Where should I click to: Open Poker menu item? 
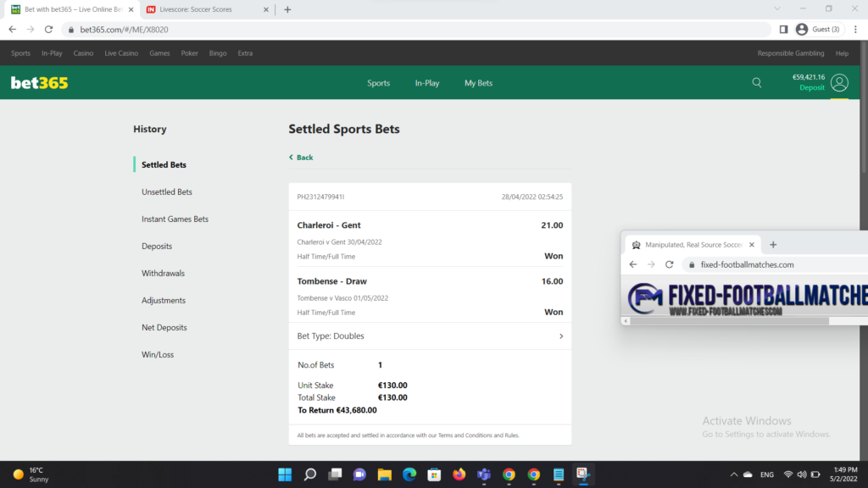point(189,53)
